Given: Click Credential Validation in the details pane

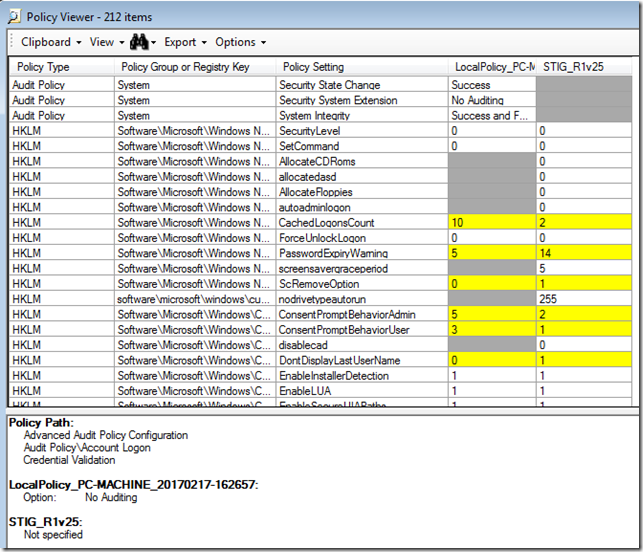Looking at the screenshot, I should pyautogui.click(x=69, y=460).
